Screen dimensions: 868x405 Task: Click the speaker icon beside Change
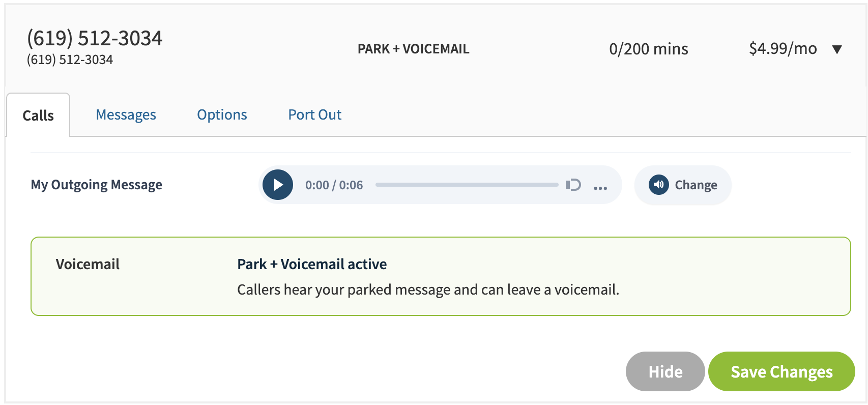point(659,185)
